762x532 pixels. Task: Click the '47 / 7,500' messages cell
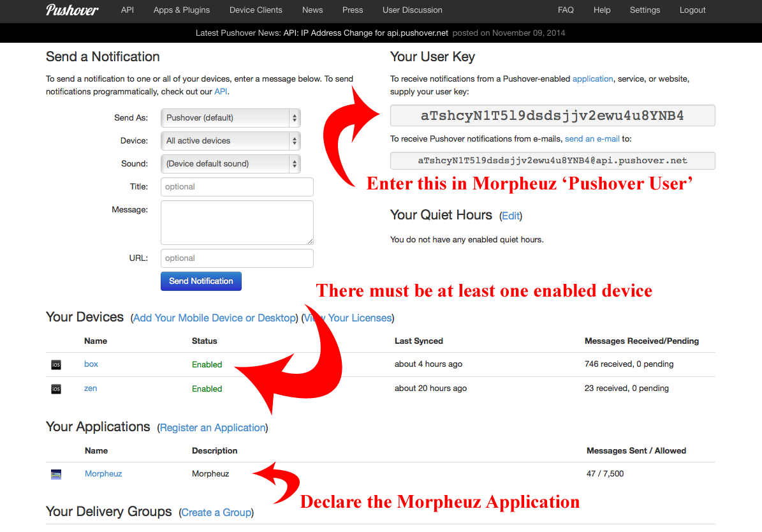coord(605,474)
